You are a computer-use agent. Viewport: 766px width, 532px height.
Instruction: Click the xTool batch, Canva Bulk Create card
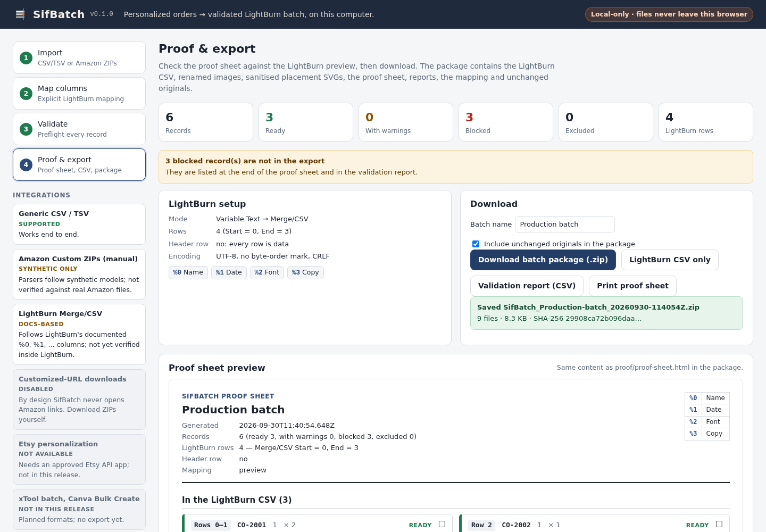[x=79, y=509]
